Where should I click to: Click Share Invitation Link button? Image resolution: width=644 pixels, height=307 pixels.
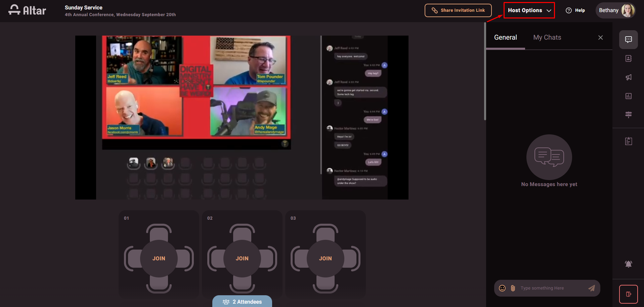458,10
